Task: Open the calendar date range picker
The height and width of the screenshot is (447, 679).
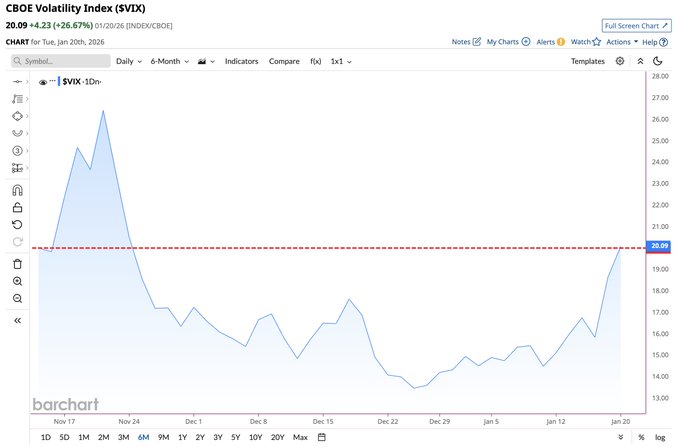Action: point(322,437)
